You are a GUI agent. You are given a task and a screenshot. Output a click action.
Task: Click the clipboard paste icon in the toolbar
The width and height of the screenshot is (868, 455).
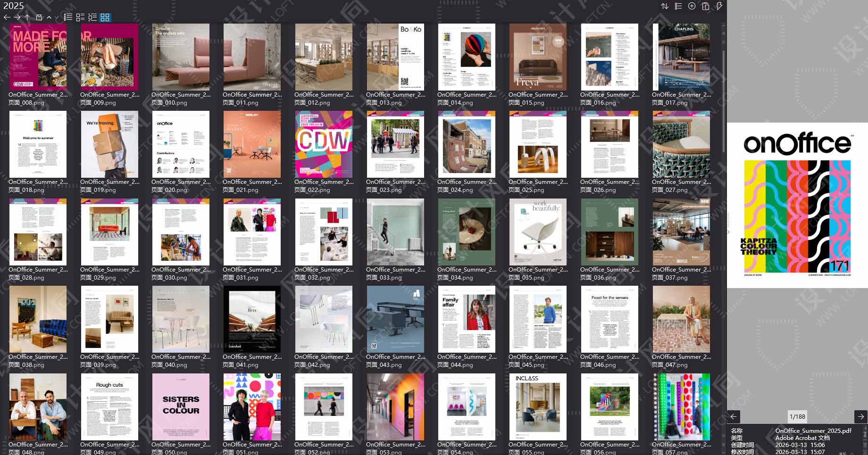point(705,6)
